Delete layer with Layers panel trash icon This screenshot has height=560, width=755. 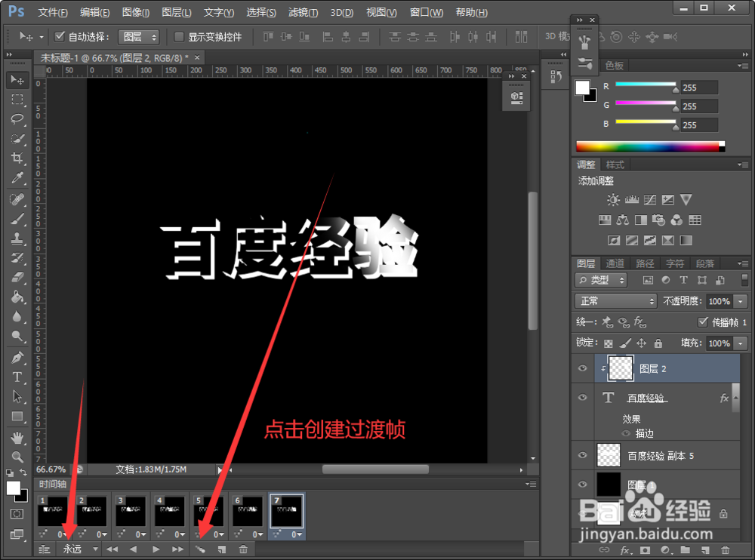(x=725, y=550)
